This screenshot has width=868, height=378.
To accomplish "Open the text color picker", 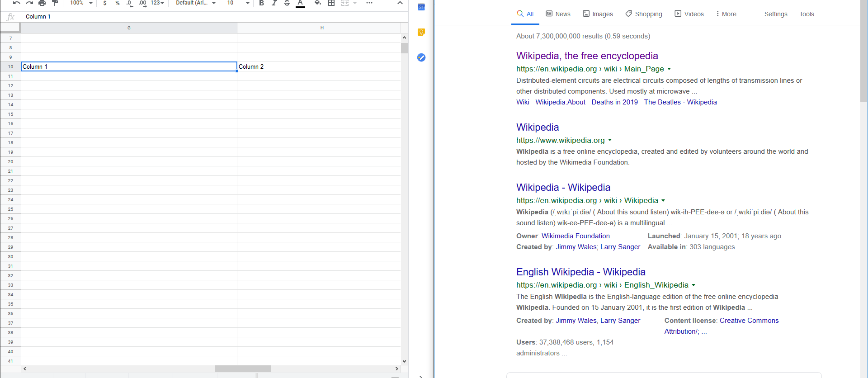I will (x=300, y=3).
